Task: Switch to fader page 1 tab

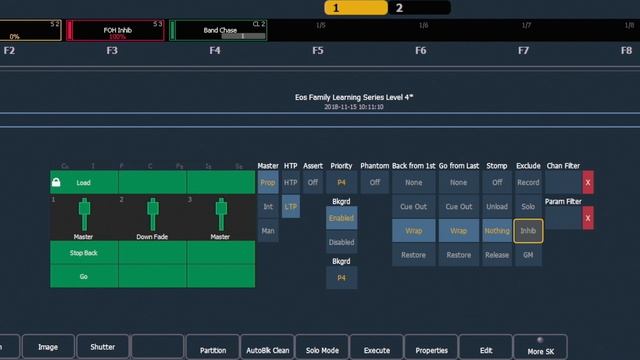Action: click(x=356, y=8)
